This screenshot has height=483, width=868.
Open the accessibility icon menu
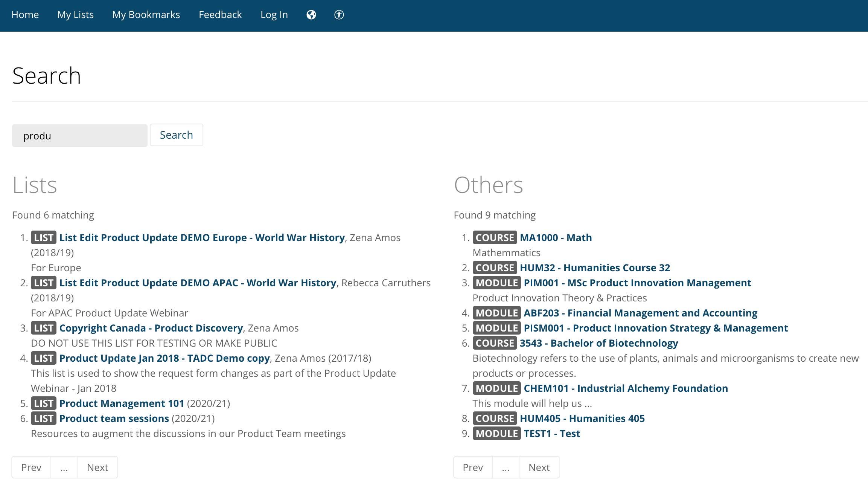click(339, 15)
